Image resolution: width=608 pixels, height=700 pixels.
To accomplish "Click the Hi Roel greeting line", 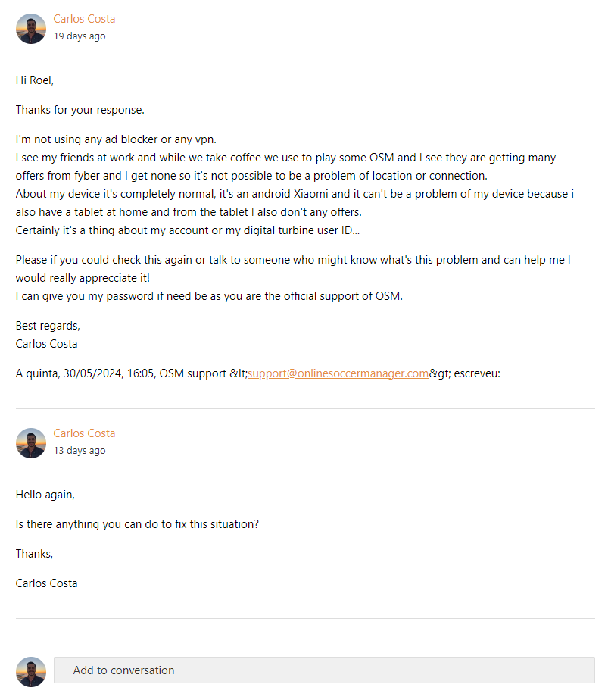I will click(35, 80).
